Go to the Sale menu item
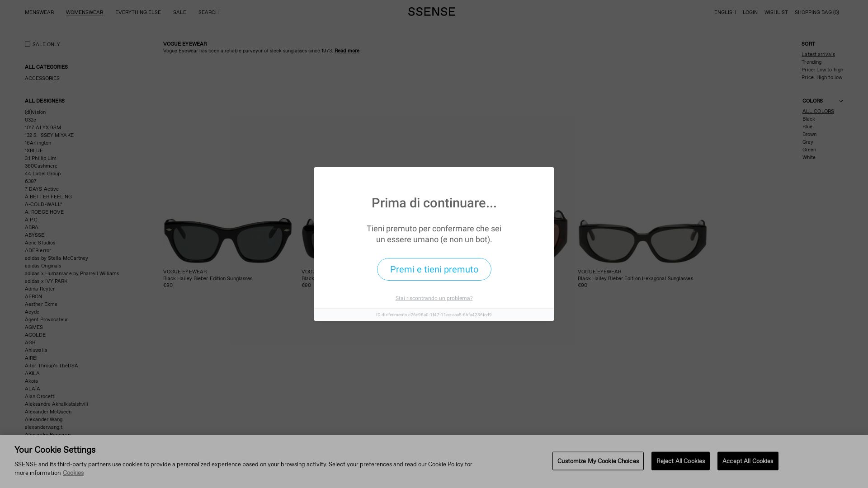Screen dimensions: 868x488 [179, 12]
